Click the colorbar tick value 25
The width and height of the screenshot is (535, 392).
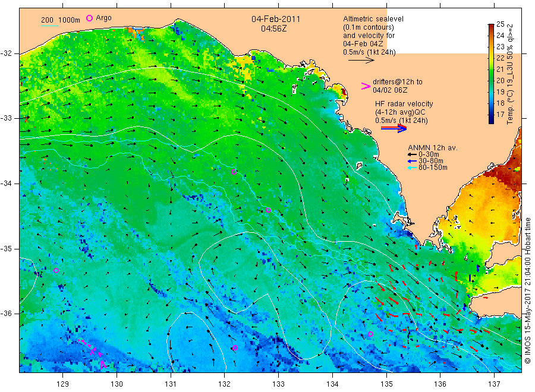pos(500,24)
